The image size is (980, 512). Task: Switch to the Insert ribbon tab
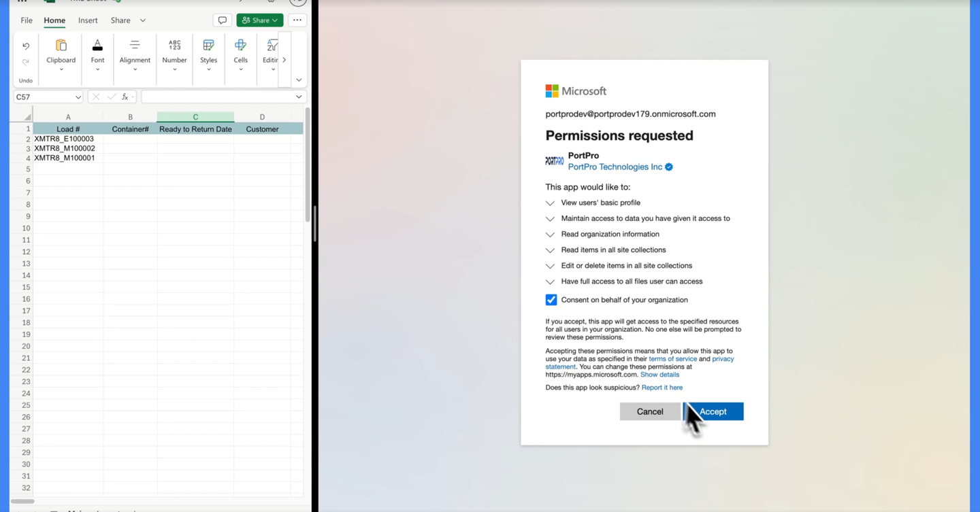click(x=88, y=20)
